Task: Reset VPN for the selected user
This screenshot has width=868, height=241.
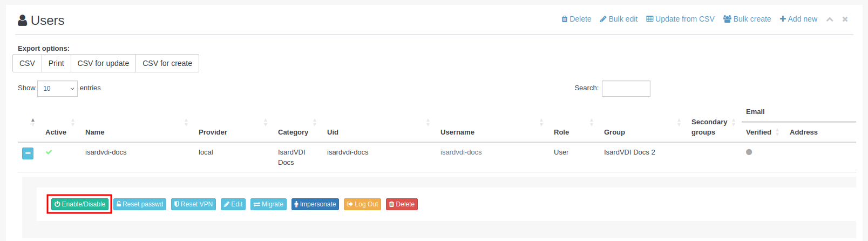Action: click(194, 204)
